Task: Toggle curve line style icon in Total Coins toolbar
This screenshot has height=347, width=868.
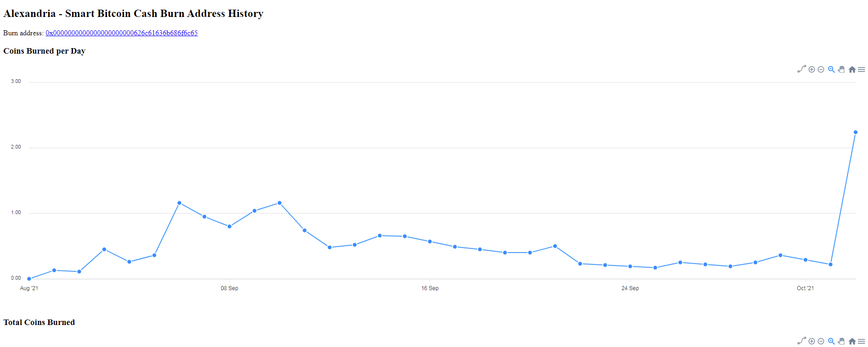Action: [x=801, y=341]
